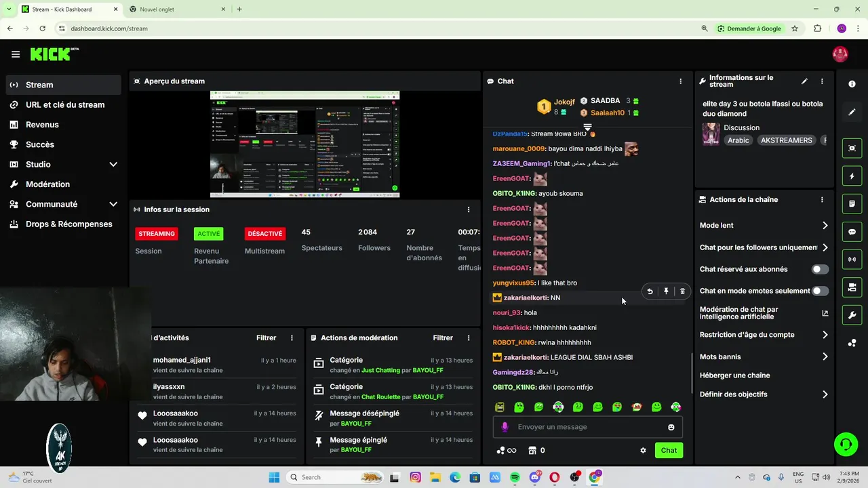Open chat settings gear next to Chat button
This screenshot has width=868, height=488.
(x=643, y=450)
